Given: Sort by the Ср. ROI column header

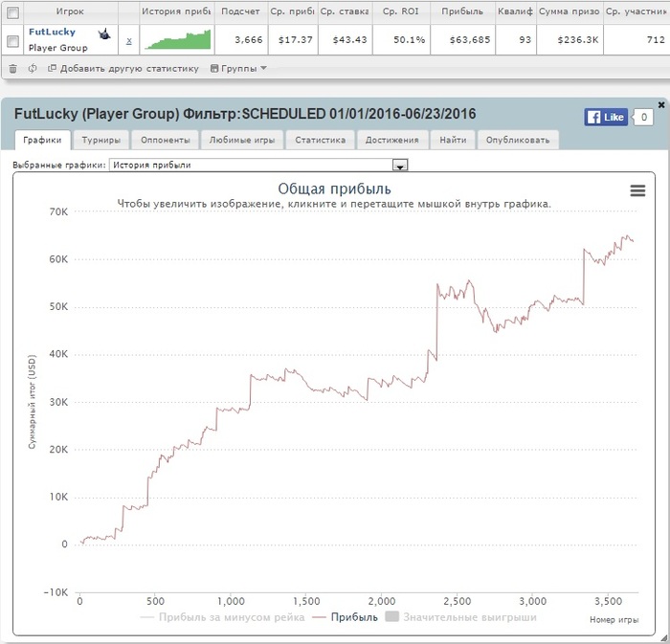Looking at the screenshot, I should (x=401, y=11).
